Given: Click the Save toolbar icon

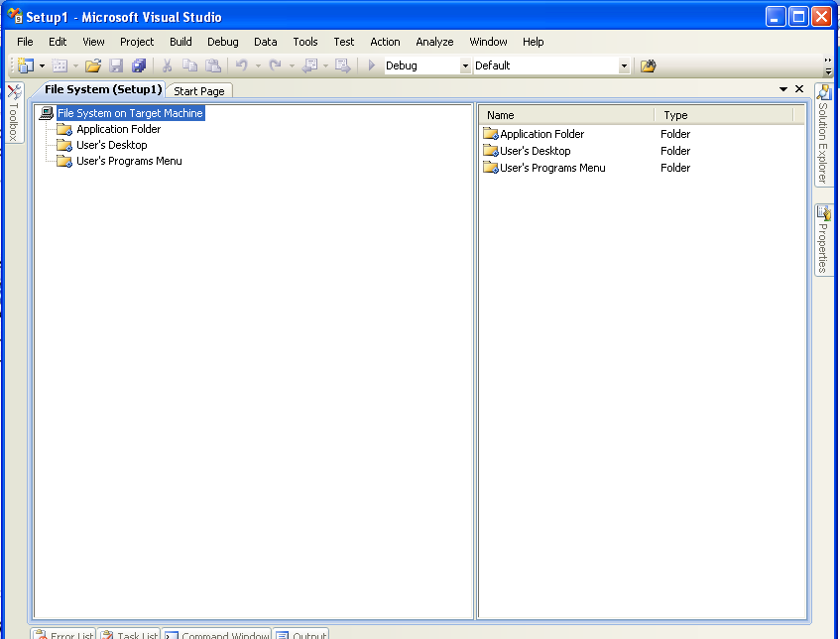Looking at the screenshot, I should tap(115, 65).
